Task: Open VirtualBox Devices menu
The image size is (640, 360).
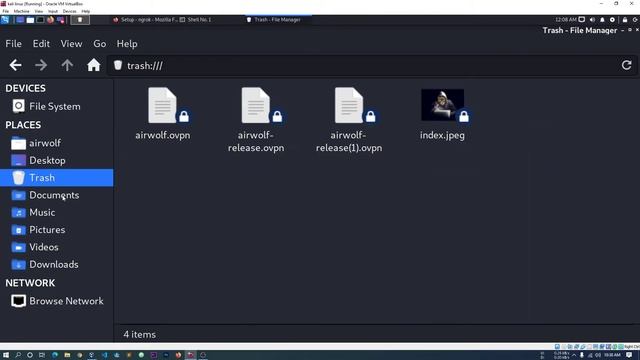Action: (69, 11)
